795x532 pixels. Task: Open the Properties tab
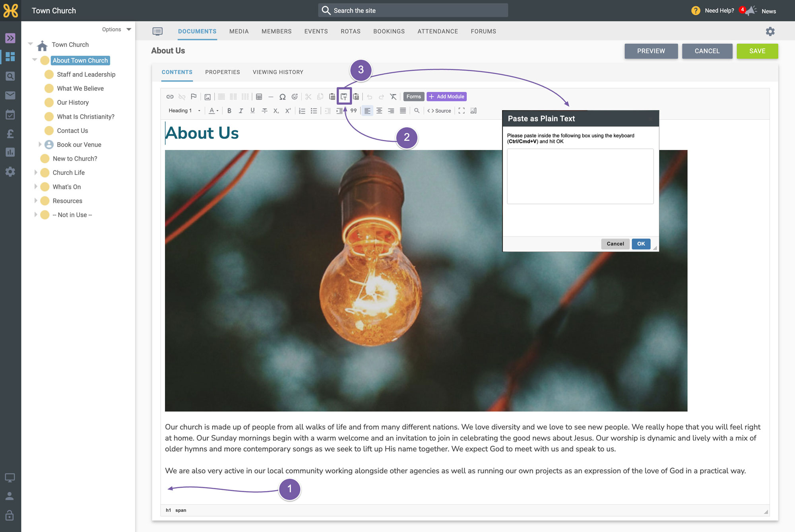(x=223, y=72)
